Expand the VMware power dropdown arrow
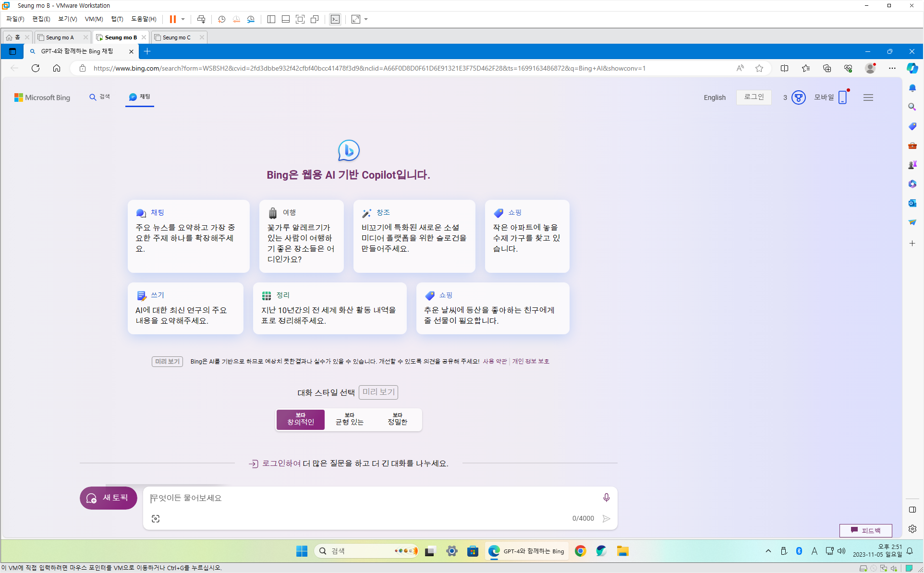924x573 pixels. 183,19
